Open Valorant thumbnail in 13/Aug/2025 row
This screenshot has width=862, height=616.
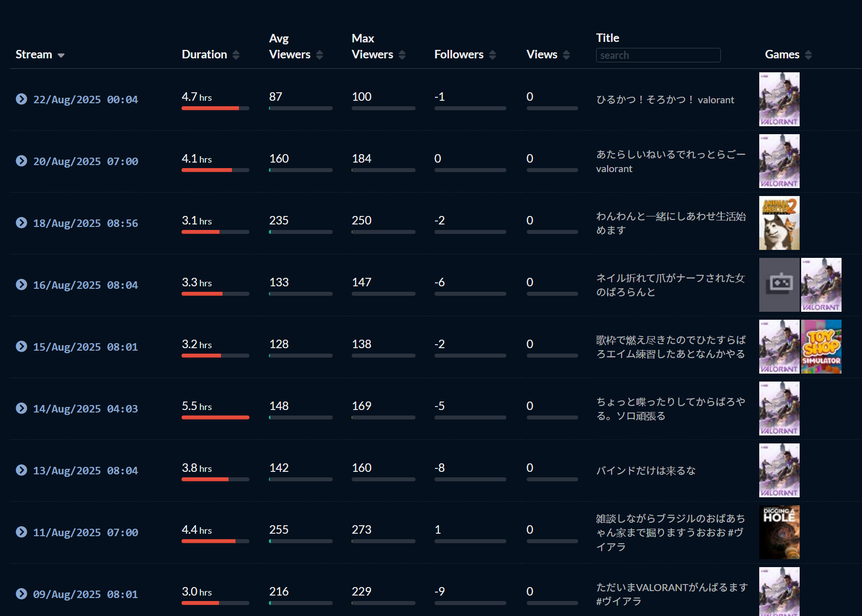click(779, 470)
